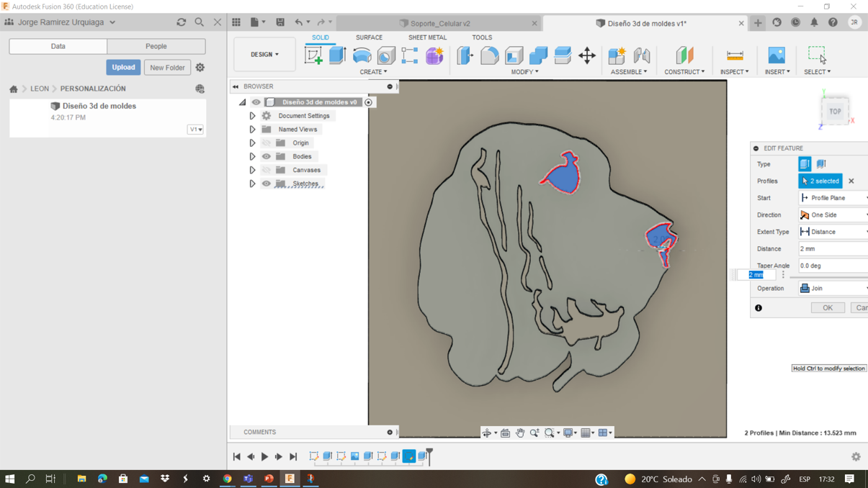
Task: Activate the Move/Copy tool
Action: (587, 55)
